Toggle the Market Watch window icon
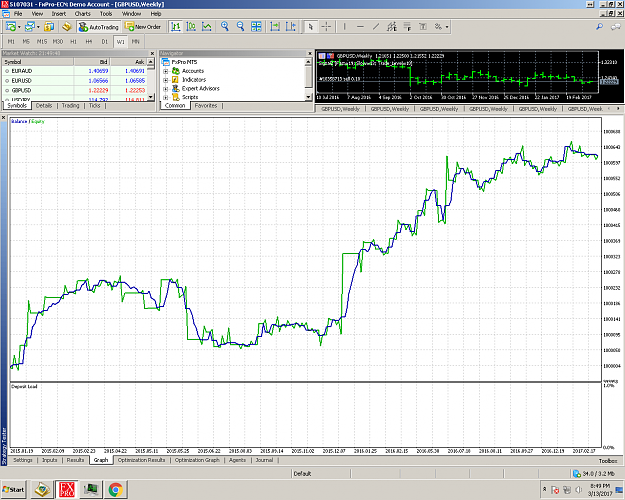The width and height of the screenshot is (625, 500). pos(49,27)
